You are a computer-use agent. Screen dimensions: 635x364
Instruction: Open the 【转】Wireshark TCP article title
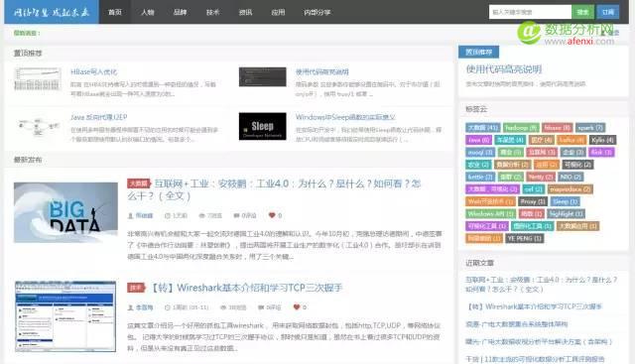tap(246, 288)
